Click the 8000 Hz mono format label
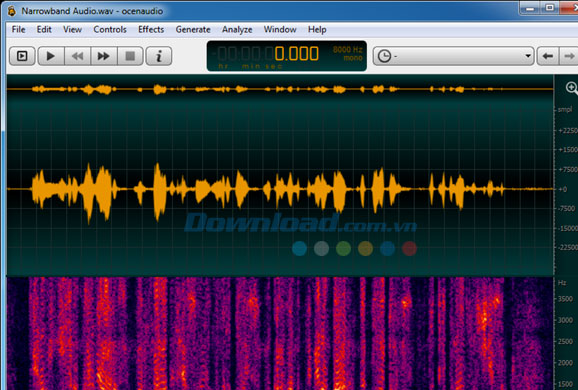 [x=348, y=53]
